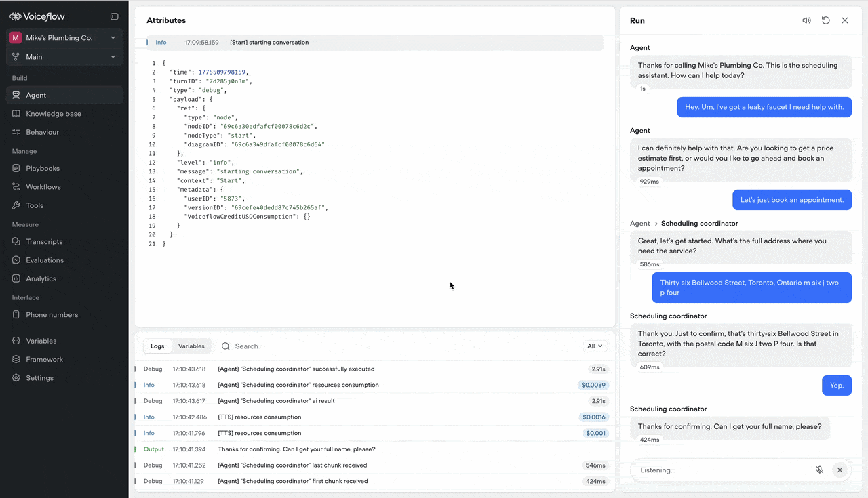Open Mike's Plumbing Co. project dropdown
This screenshot has width=868, height=498.
click(64, 38)
